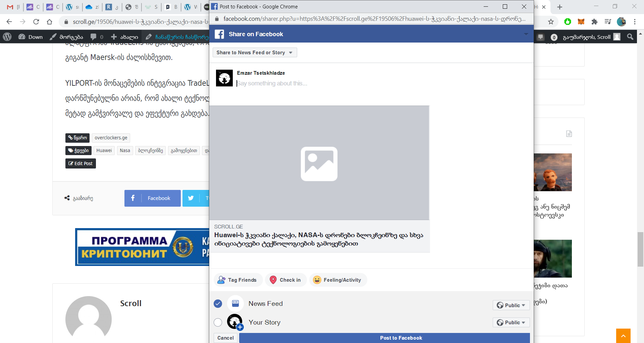Click the Check in button

click(286, 280)
